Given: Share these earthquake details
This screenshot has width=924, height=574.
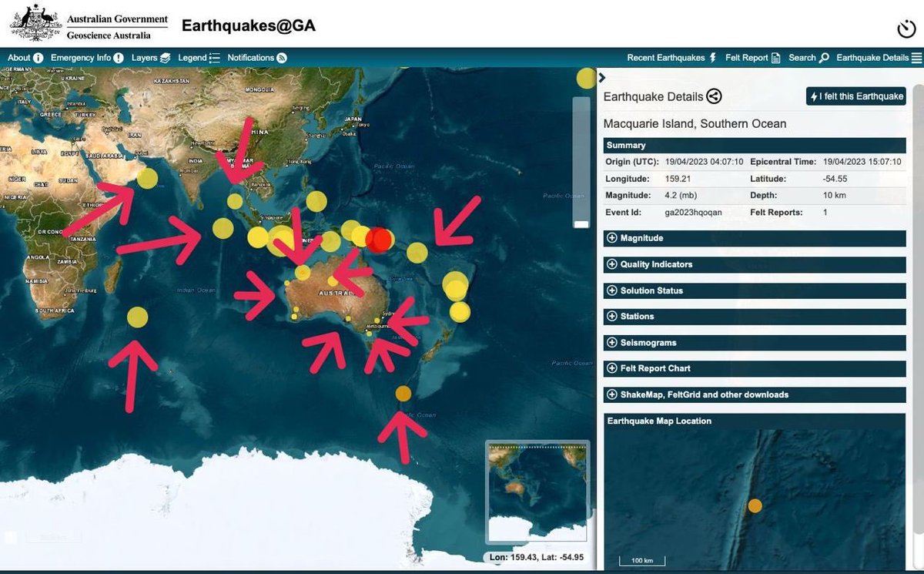Looking at the screenshot, I should (715, 96).
